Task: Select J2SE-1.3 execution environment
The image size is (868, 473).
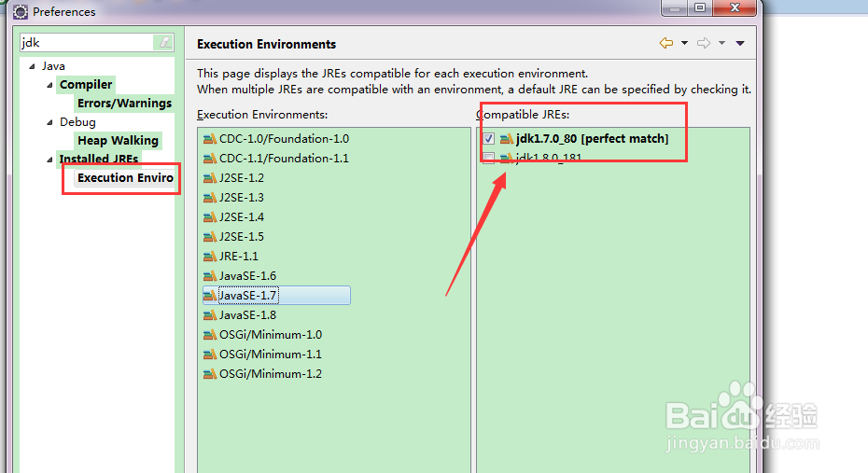Action: 242,198
